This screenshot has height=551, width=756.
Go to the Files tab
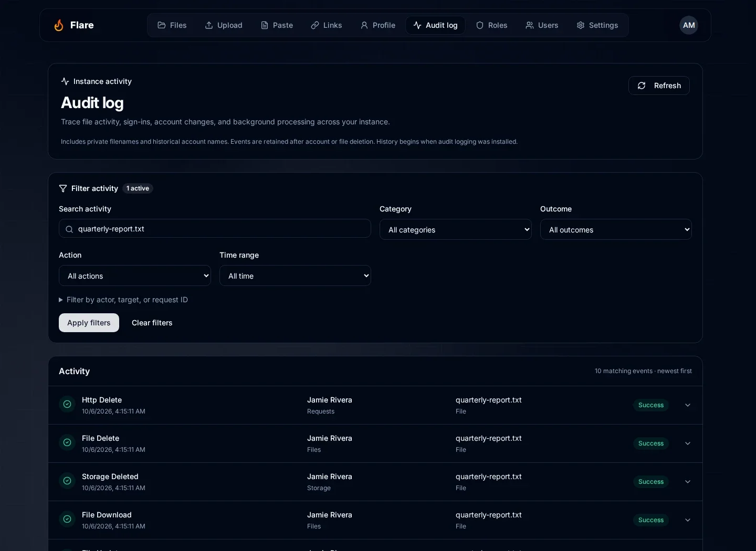tap(172, 25)
